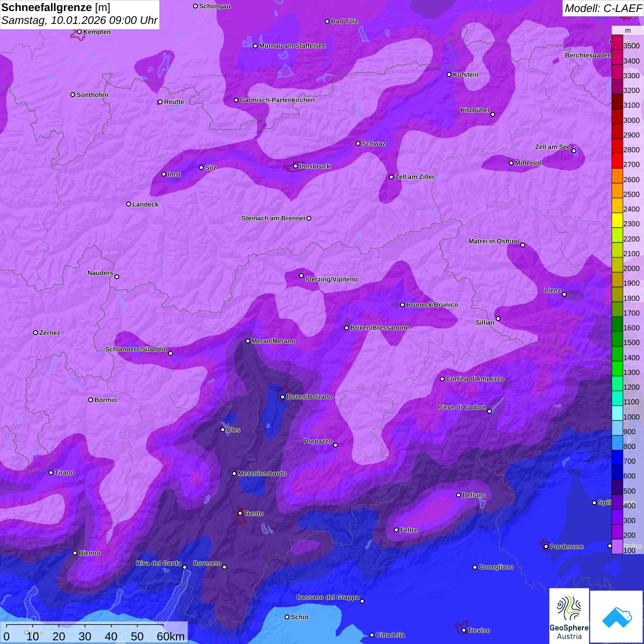Click the Kufstein city marker dot
This screenshot has width=644, height=644.
tap(449, 75)
